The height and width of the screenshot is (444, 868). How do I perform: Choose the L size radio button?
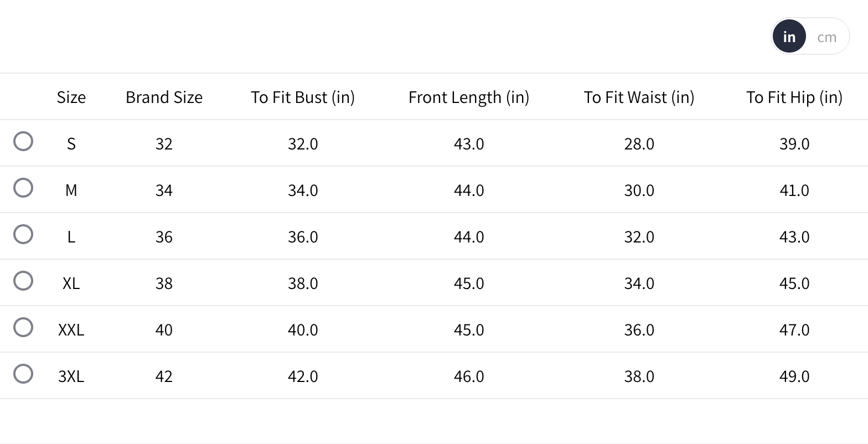point(23,235)
